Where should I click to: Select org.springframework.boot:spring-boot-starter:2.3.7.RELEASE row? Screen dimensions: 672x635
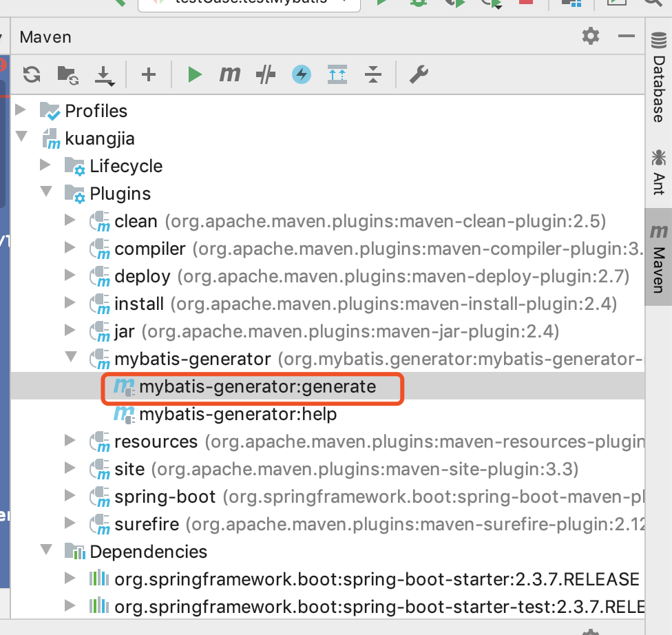click(328, 579)
